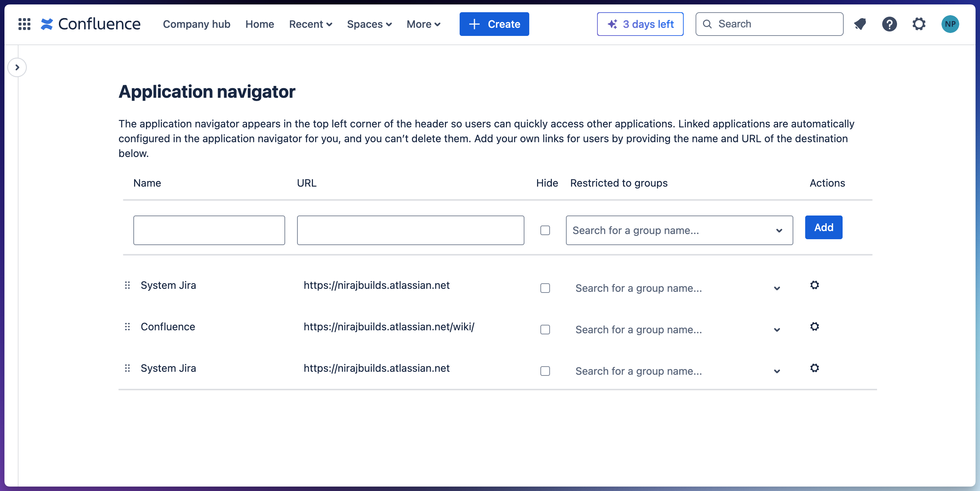Screen dimensions: 980x491
Task: Open group search dropdown in add row
Action: click(679, 230)
